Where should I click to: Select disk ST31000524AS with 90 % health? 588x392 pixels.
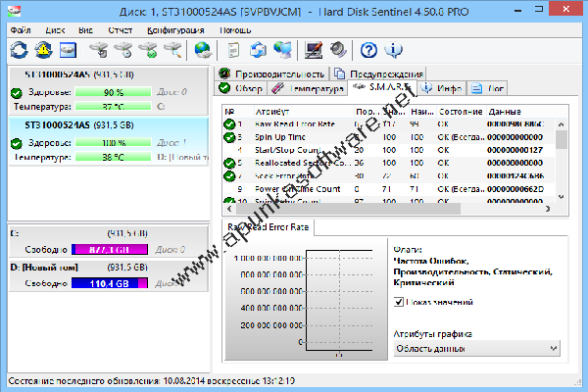point(109,91)
